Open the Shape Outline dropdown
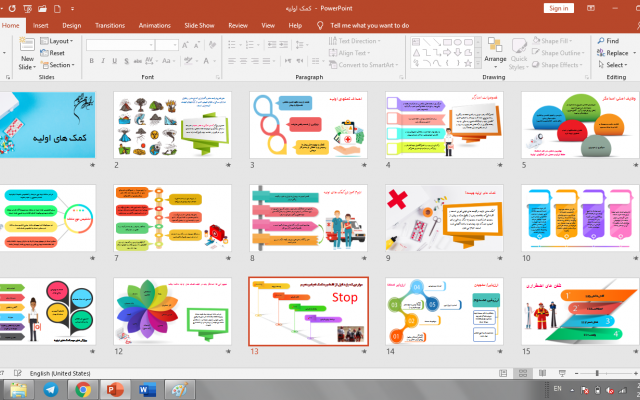Viewport: 640px width, 400px height. (x=558, y=53)
